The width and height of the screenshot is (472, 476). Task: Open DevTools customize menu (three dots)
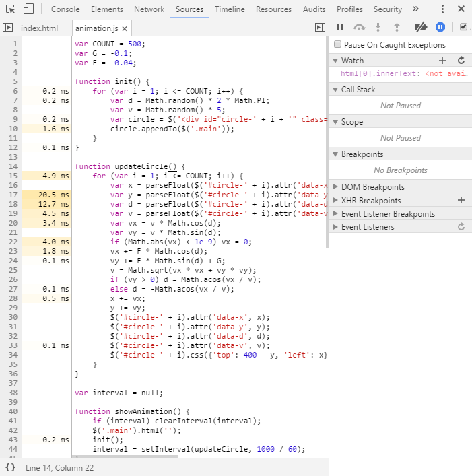[442, 9]
